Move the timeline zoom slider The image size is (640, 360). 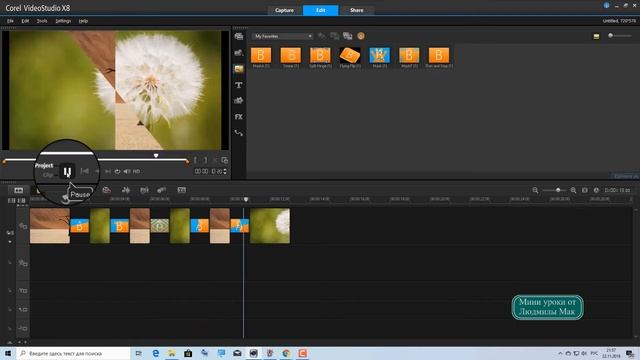pos(558,190)
